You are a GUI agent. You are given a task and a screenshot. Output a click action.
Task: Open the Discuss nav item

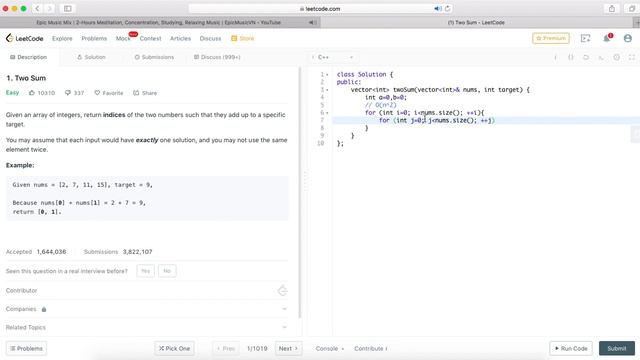click(x=210, y=38)
